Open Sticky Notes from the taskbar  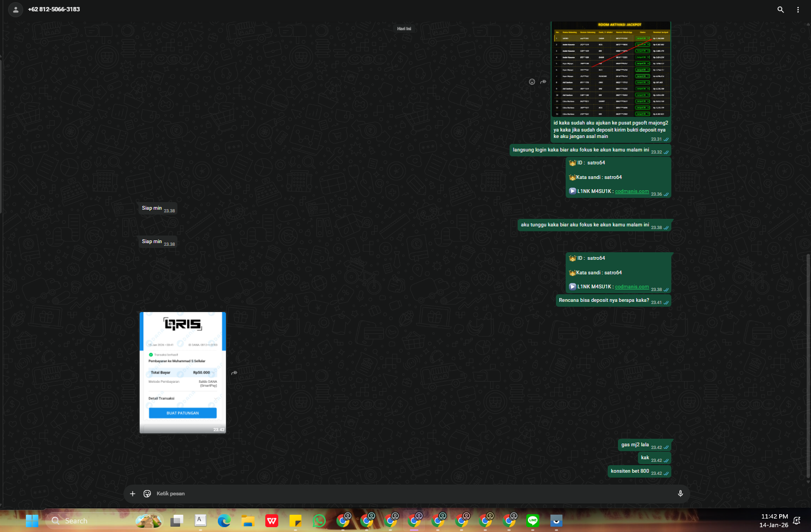coord(295,521)
